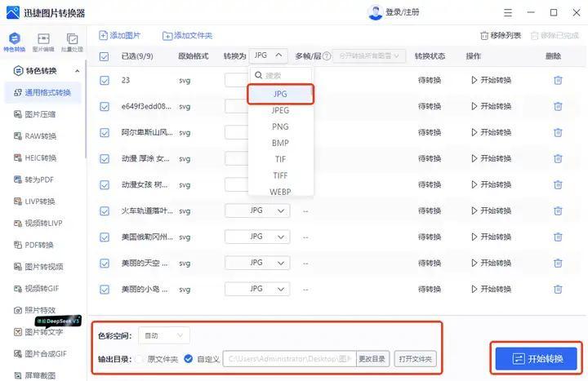588x381 pixels.
Task: Click the 更改目录 button
Action: (x=372, y=359)
